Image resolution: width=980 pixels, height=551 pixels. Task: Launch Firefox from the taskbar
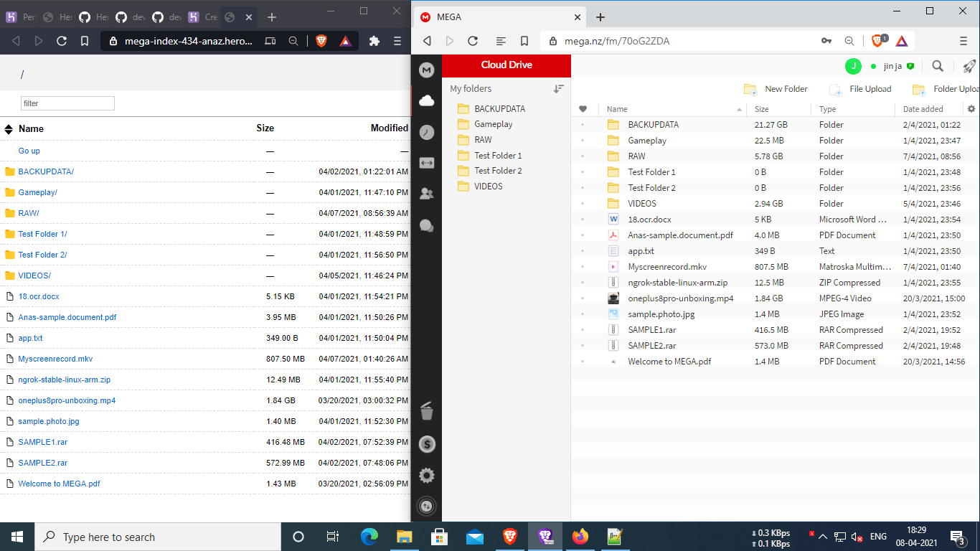point(580,537)
